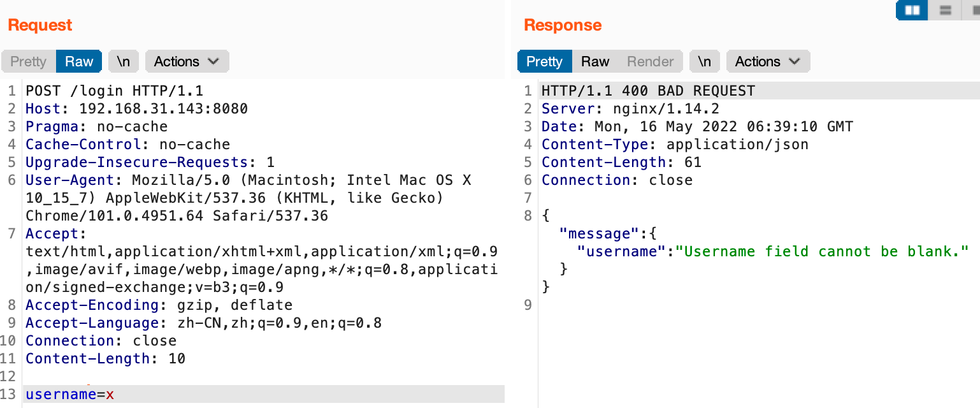Open the Render tab in Response panel
Screen dimensions: 980x408
click(650, 61)
